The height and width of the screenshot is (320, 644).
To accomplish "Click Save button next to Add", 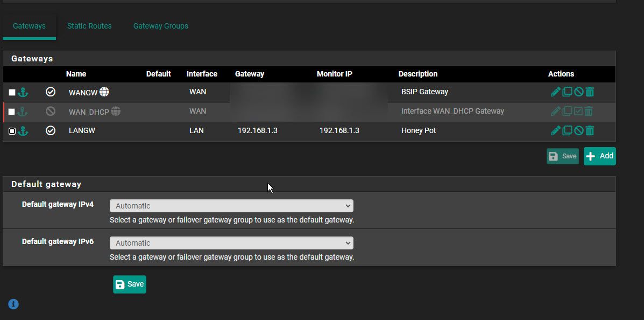I will pos(563,156).
